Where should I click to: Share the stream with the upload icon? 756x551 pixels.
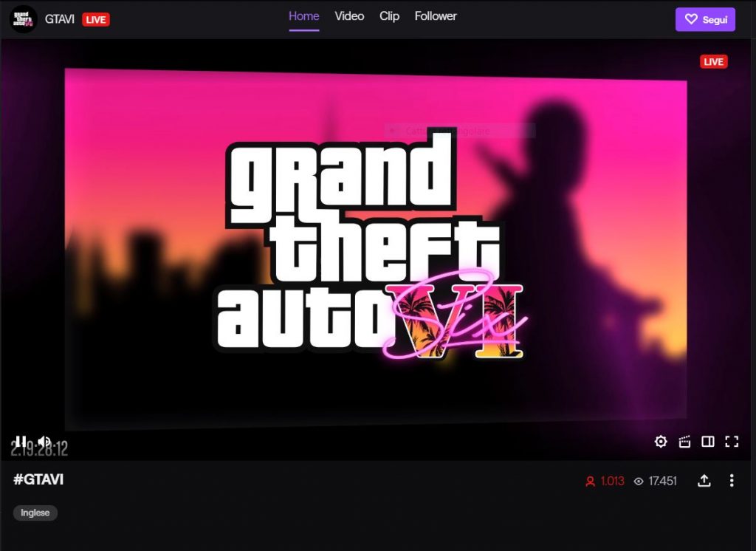[704, 481]
